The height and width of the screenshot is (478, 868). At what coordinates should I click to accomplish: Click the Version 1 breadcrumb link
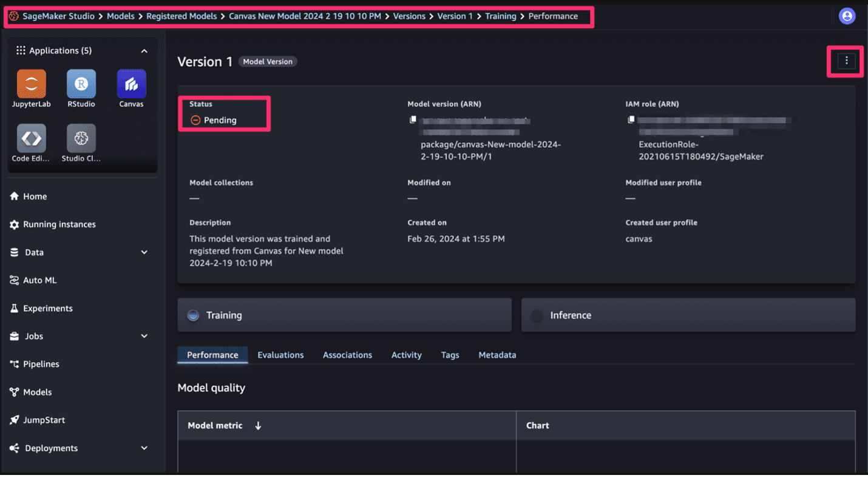coord(455,16)
